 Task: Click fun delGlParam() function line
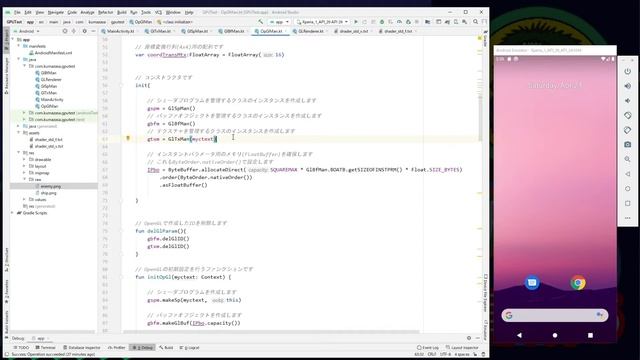click(x=161, y=231)
